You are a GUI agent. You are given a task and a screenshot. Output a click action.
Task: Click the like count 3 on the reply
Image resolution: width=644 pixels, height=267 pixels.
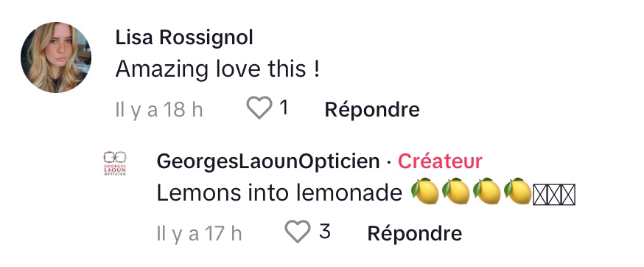click(x=325, y=231)
